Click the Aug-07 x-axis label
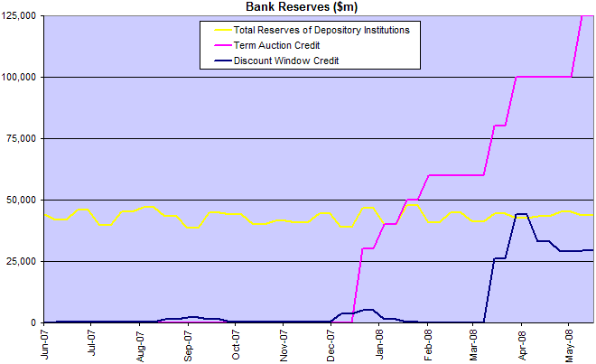 [x=140, y=346]
